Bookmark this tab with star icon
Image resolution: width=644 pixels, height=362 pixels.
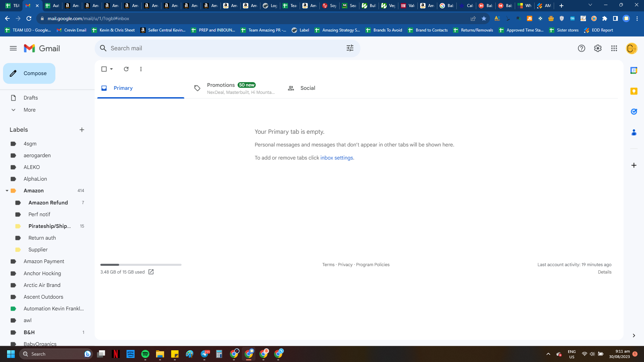(x=484, y=18)
